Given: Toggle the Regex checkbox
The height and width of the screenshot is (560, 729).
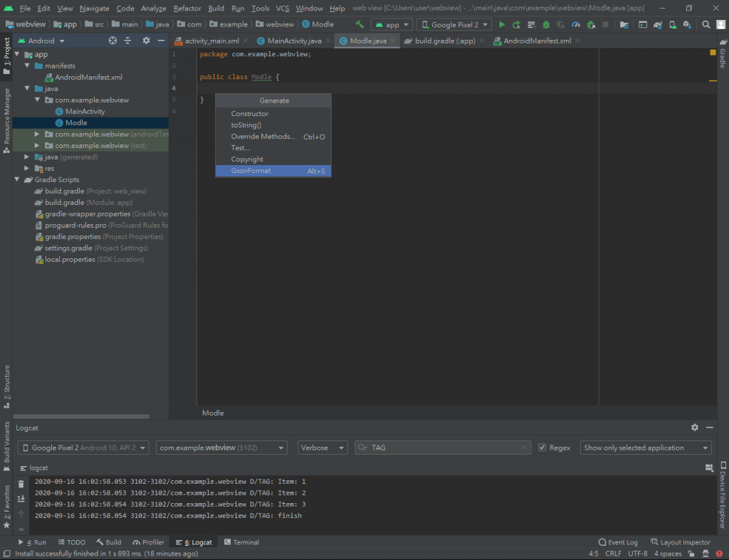Looking at the screenshot, I should click(x=542, y=448).
